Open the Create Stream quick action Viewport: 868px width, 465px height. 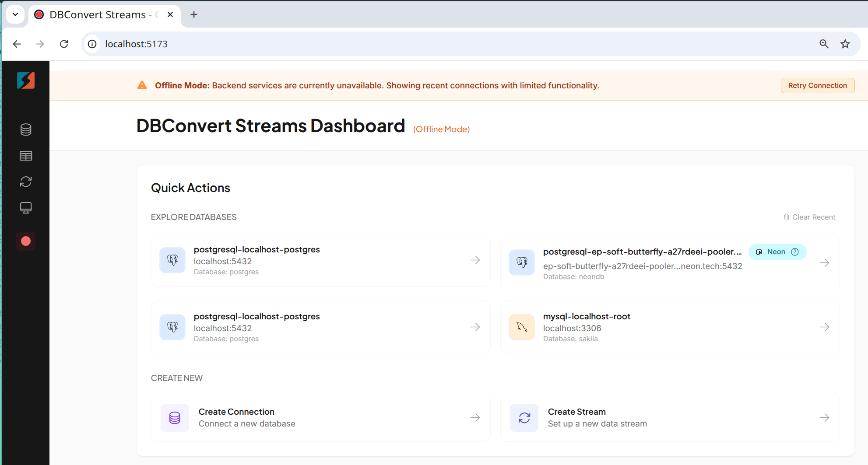tap(670, 417)
